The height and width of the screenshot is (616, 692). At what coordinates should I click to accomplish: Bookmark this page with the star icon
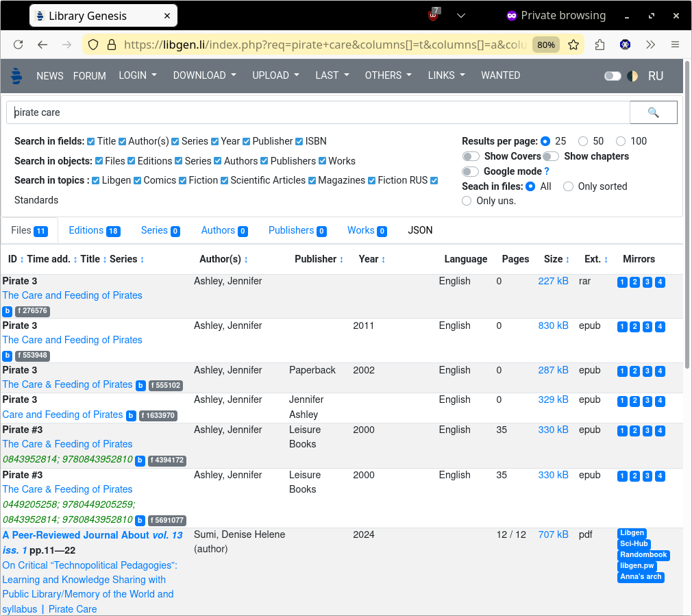573,45
